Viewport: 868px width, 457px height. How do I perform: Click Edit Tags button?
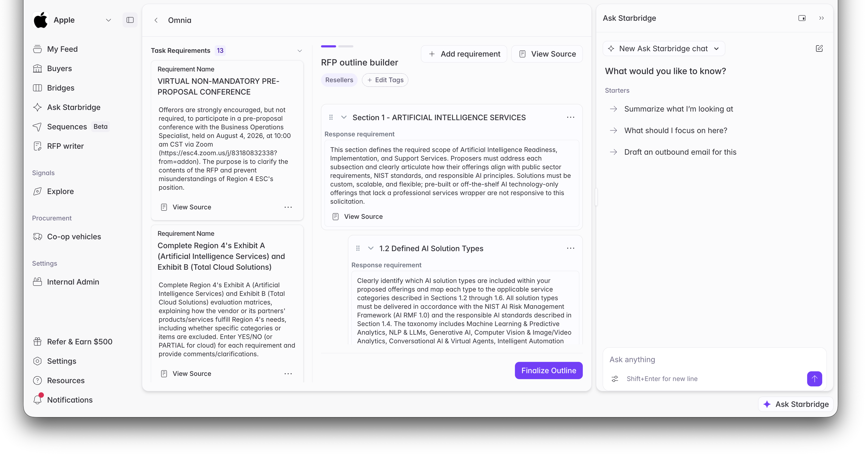coord(385,80)
